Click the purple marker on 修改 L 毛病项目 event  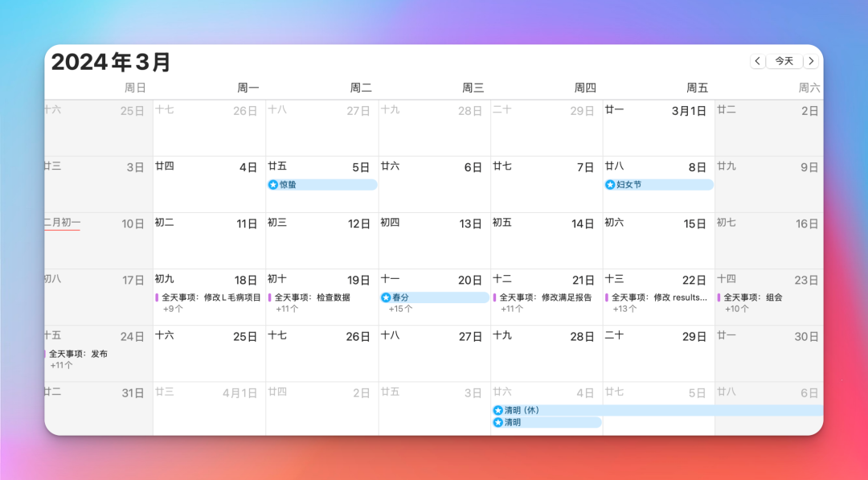click(155, 297)
